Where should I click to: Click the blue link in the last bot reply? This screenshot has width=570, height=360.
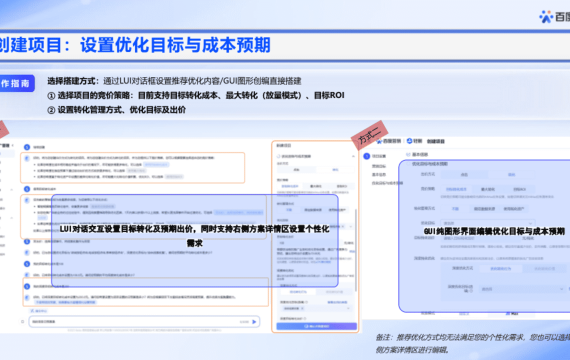pos(65,302)
